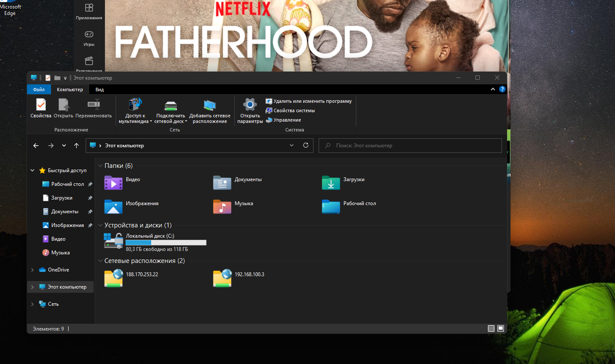Refresh Этот компьютер view
Image resolution: width=615 pixels, height=364 pixels.
click(306, 146)
